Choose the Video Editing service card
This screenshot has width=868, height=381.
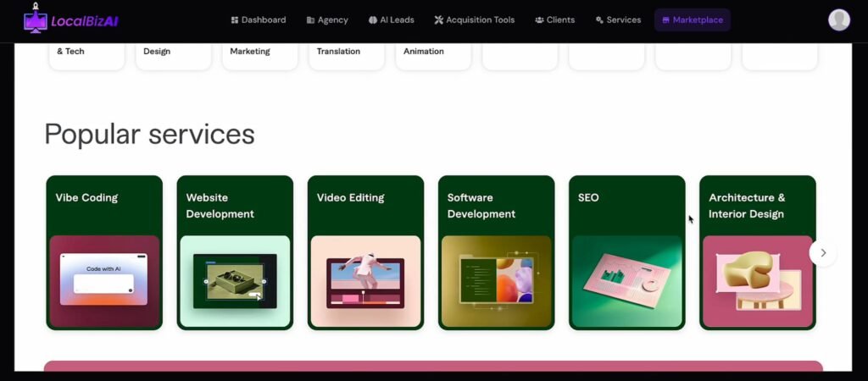[x=365, y=252]
